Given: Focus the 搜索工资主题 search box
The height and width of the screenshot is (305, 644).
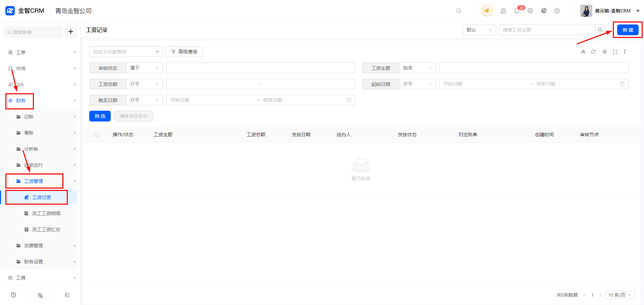Looking at the screenshot, I should (x=547, y=30).
